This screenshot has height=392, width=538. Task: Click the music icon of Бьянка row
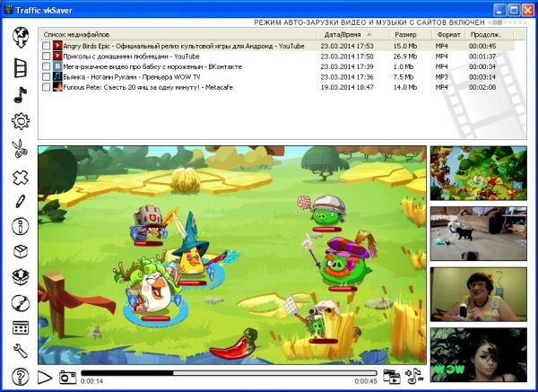pyautogui.click(x=57, y=76)
